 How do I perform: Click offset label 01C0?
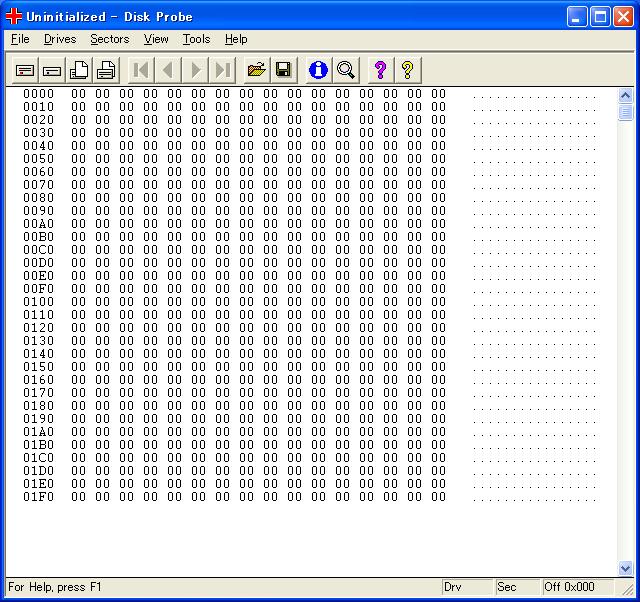point(38,458)
